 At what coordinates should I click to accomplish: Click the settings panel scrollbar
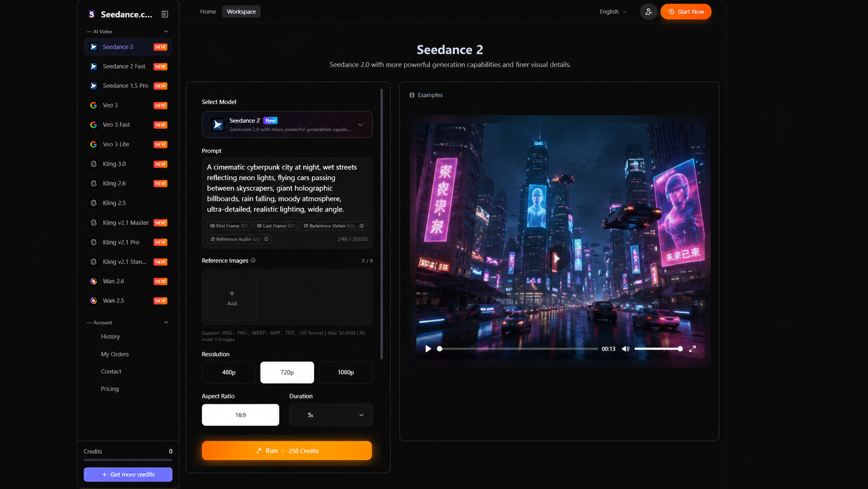point(382,223)
